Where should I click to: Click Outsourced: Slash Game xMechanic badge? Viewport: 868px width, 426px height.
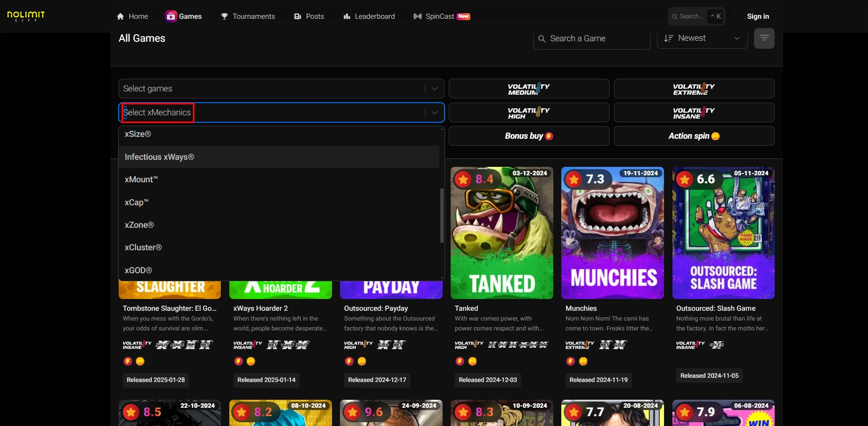[x=717, y=345]
